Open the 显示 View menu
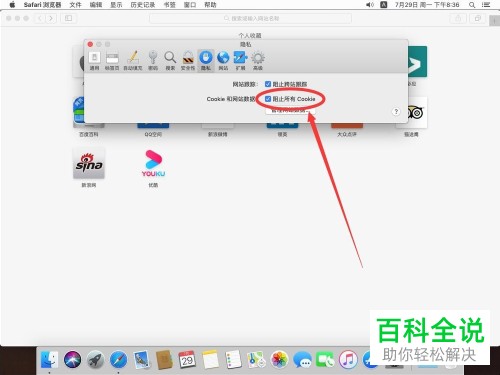This screenshot has height=375, width=500. click(116, 5)
